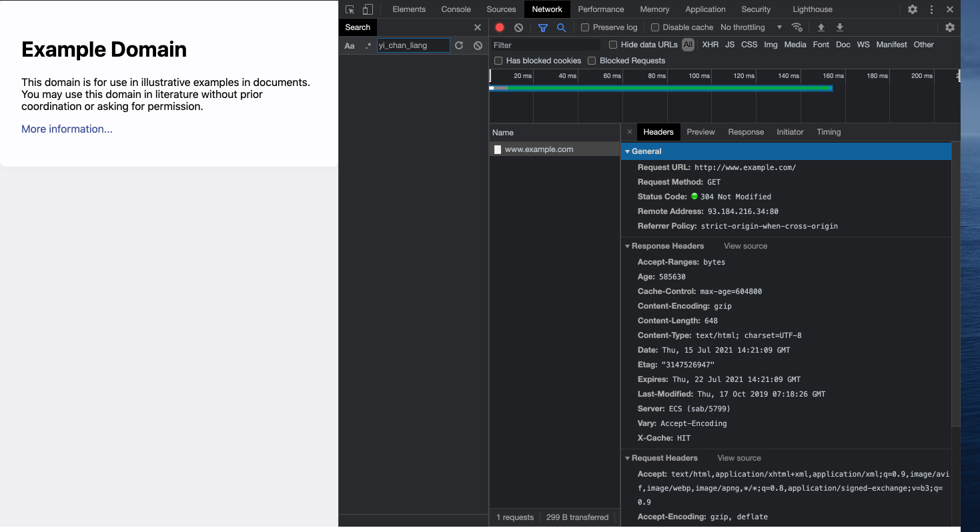
Task: Select the www.example.com request row
Action: 554,149
